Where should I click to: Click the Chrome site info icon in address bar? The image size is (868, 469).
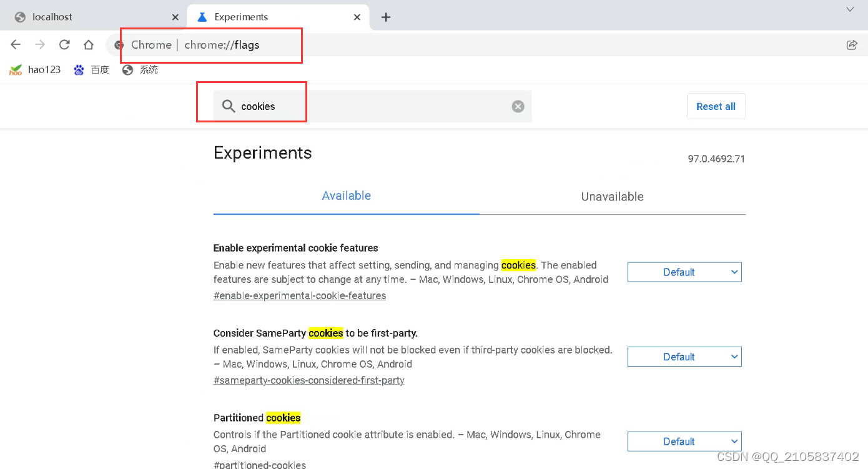119,45
